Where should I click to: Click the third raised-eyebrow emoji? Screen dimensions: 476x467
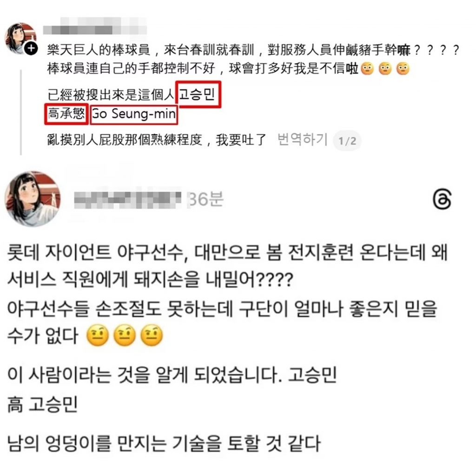152,335
